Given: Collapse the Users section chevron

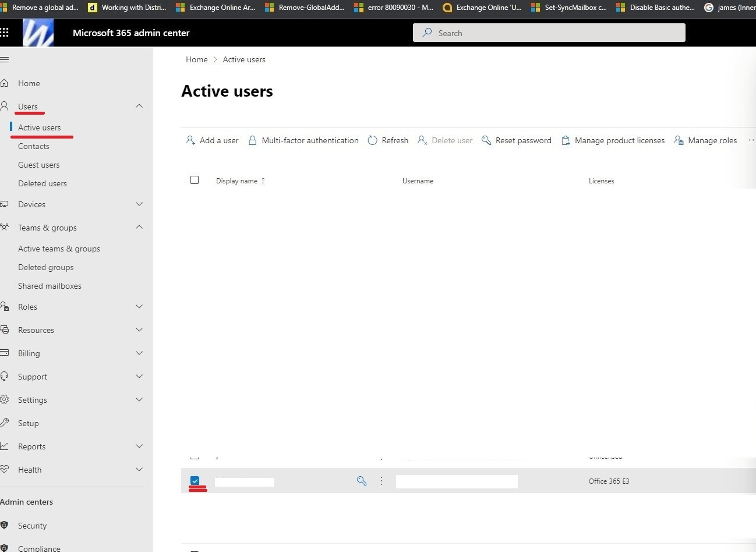Looking at the screenshot, I should click(x=139, y=106).
